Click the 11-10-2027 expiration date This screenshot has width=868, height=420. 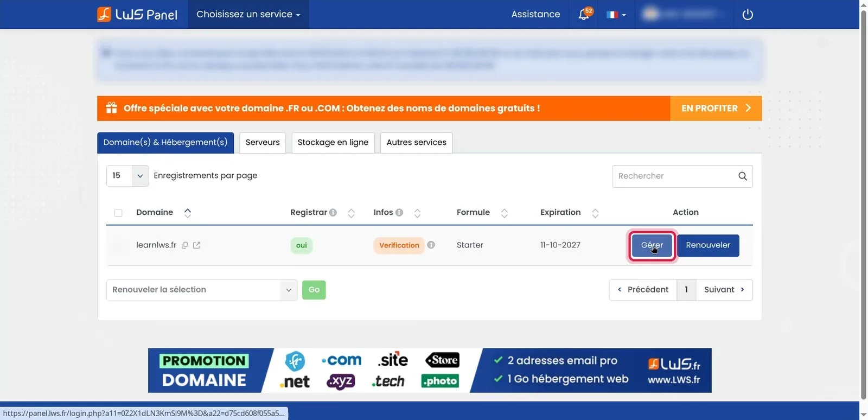[560, 245]
